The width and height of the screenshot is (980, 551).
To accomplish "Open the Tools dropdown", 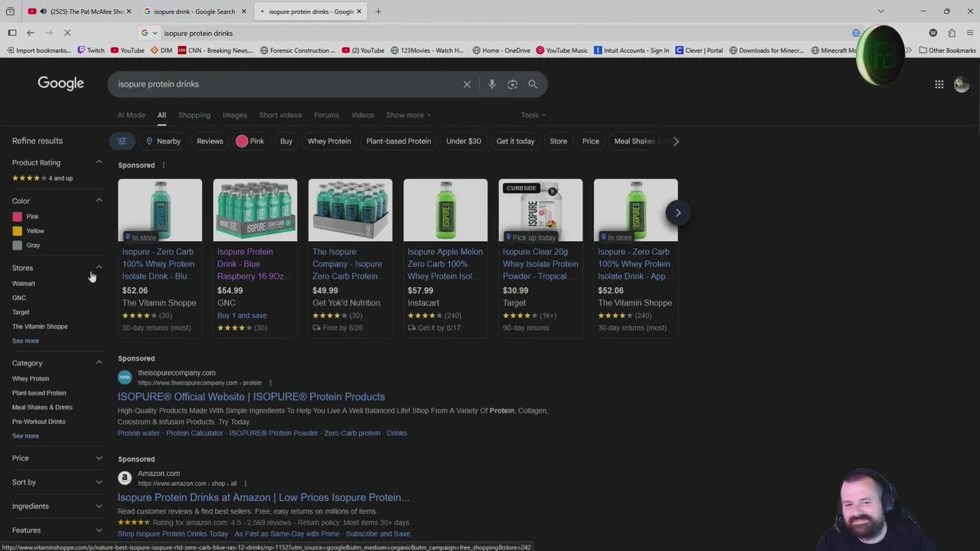I will [533, 115].
